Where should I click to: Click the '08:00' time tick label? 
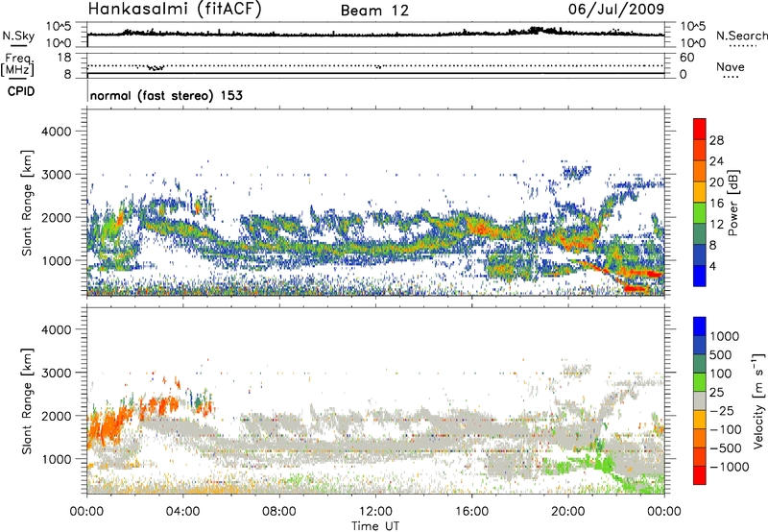click(x=279, y=512)
